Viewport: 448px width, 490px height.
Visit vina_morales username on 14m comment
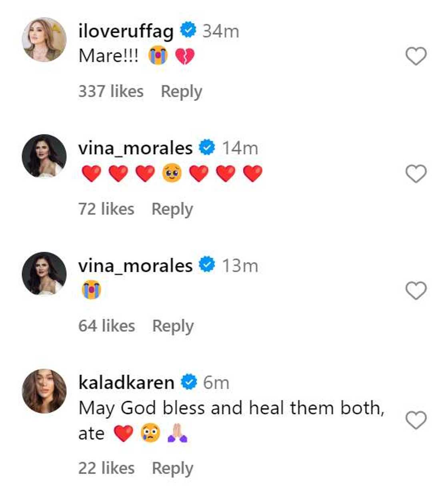(x=135, y=148)
